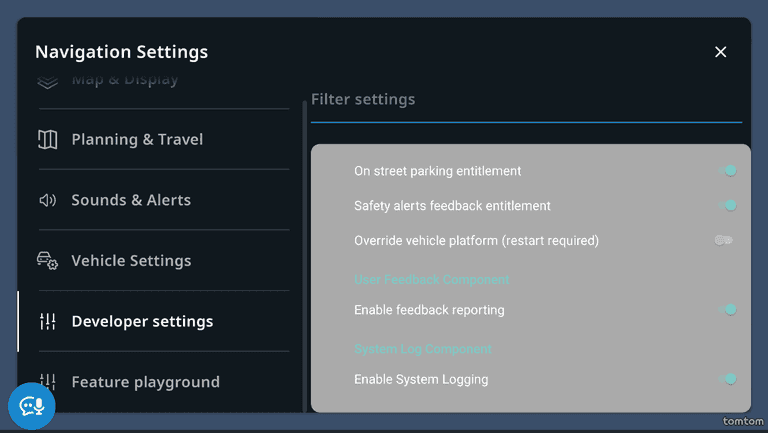Screen dimensions: 768x433
Task: Click the Planning & Travel map icon
Action: (x=47, y=140)
